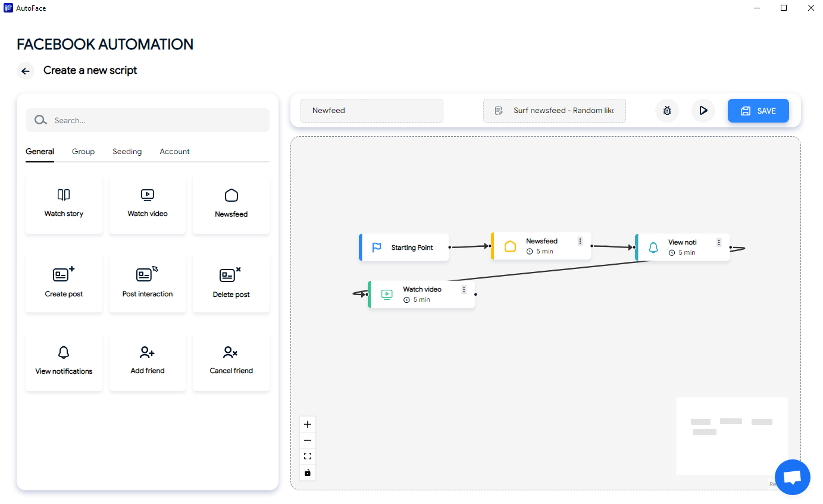Choose the Post interaction action card
This screenshot has height=504, width=823.
[148, 283]
